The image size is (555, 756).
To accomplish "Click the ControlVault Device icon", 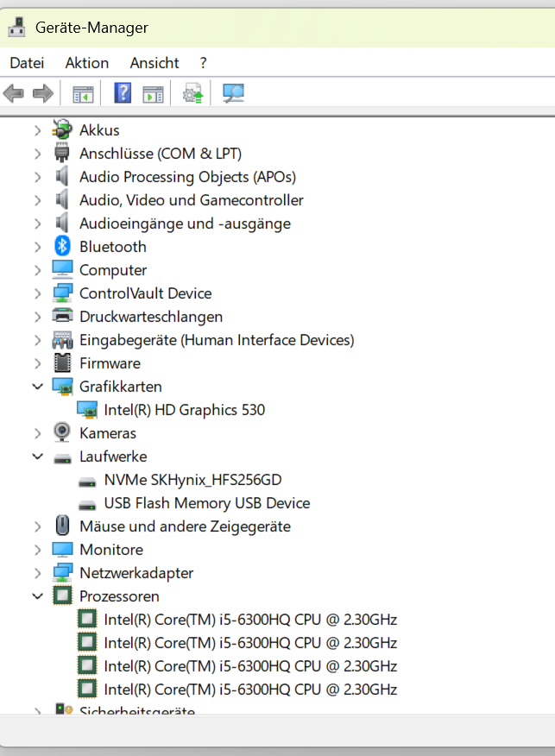I will click(x=62, y=293).
